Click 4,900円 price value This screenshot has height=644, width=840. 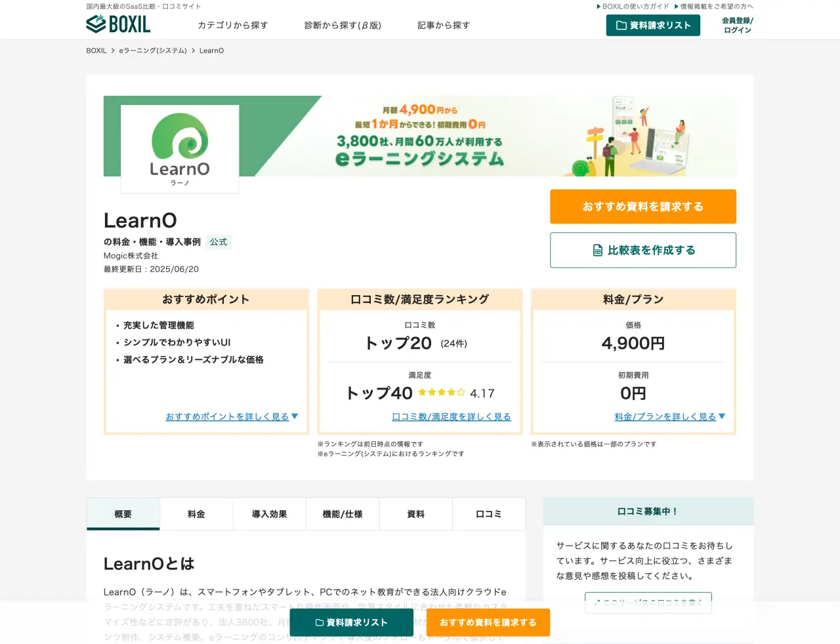point(633,343)
